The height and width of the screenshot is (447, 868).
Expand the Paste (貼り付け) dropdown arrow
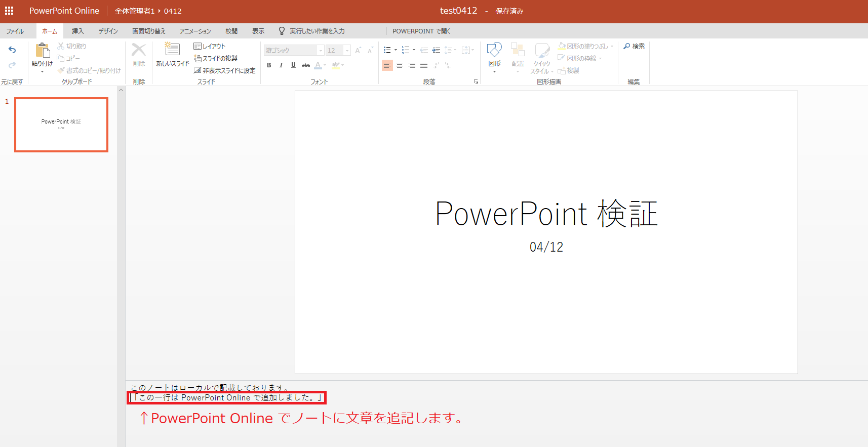(43, 71)
